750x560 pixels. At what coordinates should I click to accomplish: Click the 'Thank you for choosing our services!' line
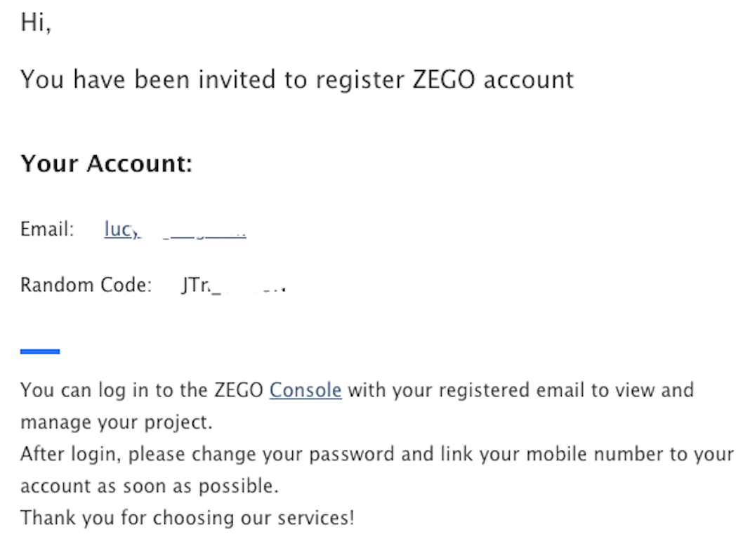pyautogui.click(x=187, y=519)
